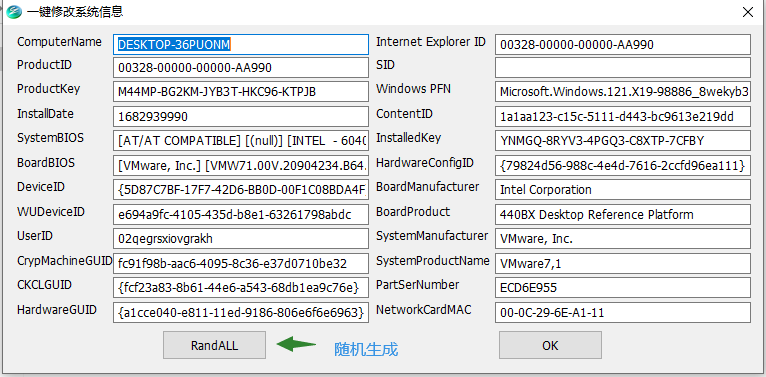
Task: Click the SystemBIOS label
Action: 50,138
